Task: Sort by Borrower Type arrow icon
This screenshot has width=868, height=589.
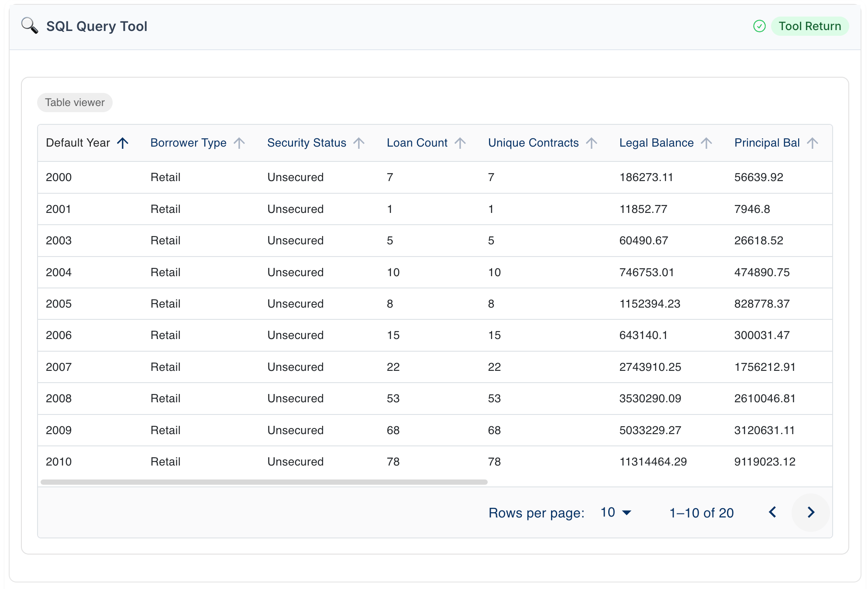Action: [x=239, y=143]
